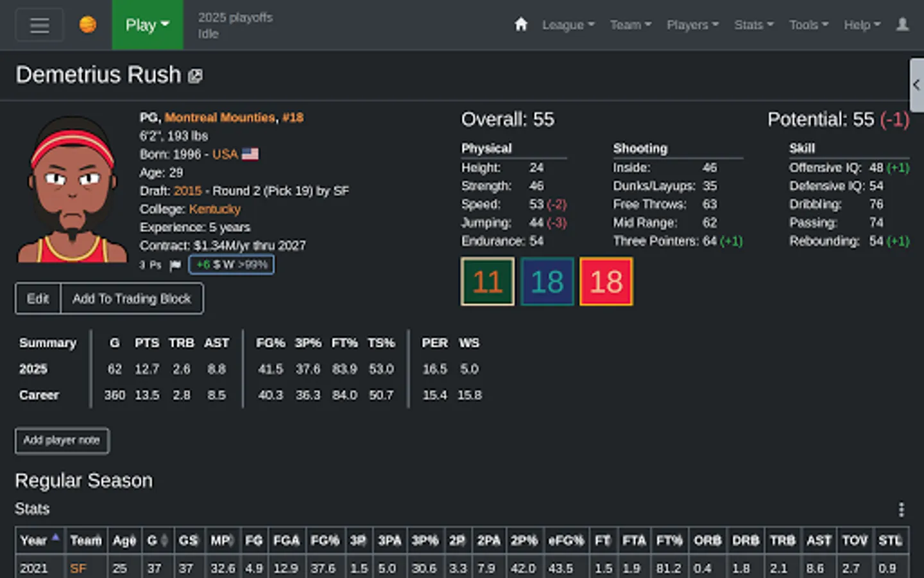The width and height of the screenshot is (924, 578).
Task: Open the 2015 draft link
Action: point(187,191)
